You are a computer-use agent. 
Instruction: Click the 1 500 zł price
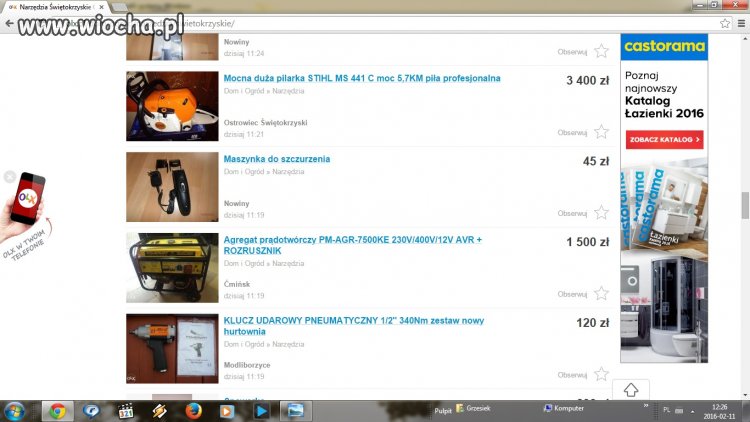587,242
